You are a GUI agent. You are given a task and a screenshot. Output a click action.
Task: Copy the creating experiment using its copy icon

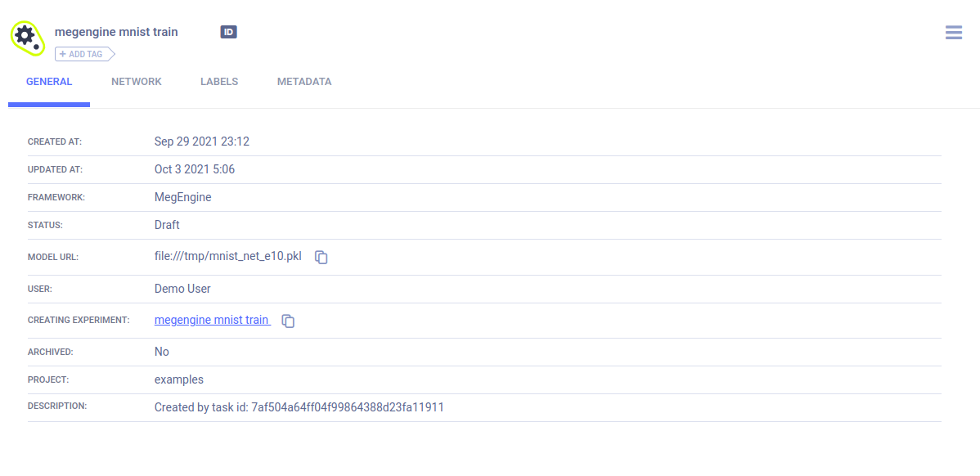coord(288,321)
